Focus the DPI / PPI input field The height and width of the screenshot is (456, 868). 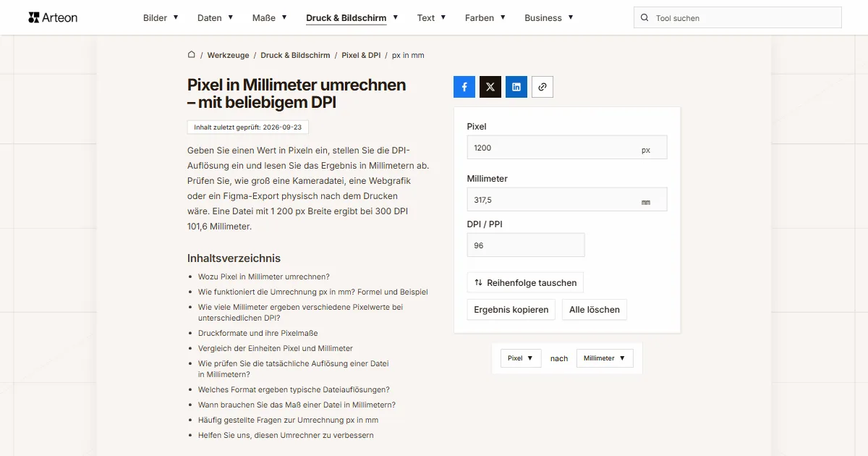[x=526, y=245]
